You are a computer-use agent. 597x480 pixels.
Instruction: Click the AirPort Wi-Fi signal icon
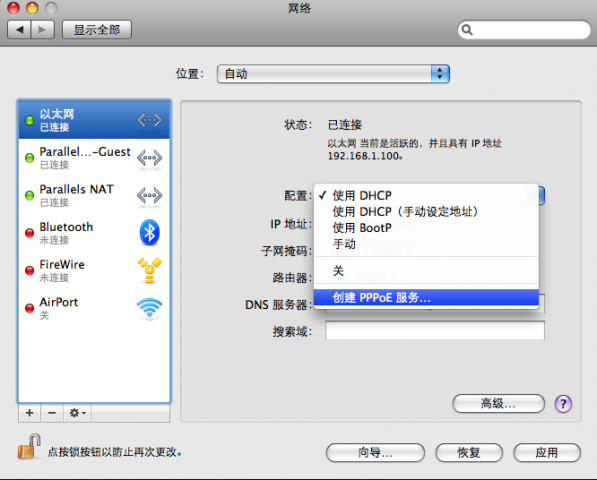click(149, 308)
